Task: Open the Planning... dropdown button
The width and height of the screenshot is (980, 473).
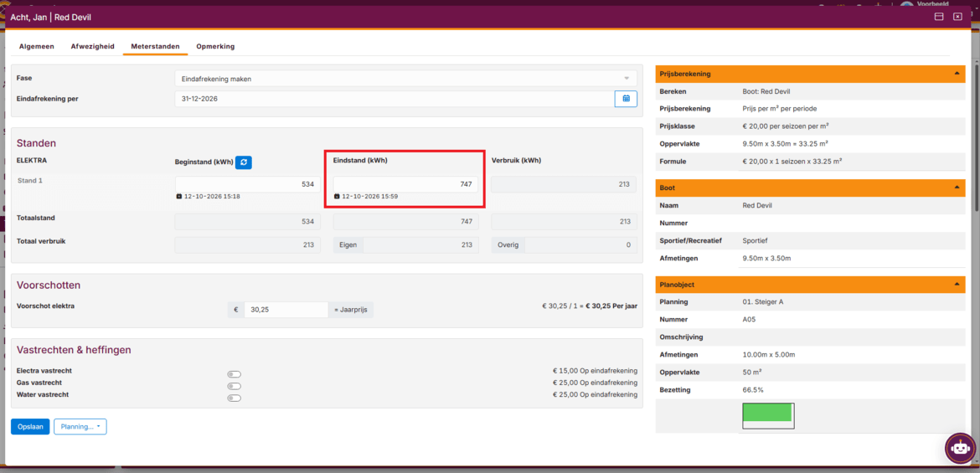Action: (80, 427)
